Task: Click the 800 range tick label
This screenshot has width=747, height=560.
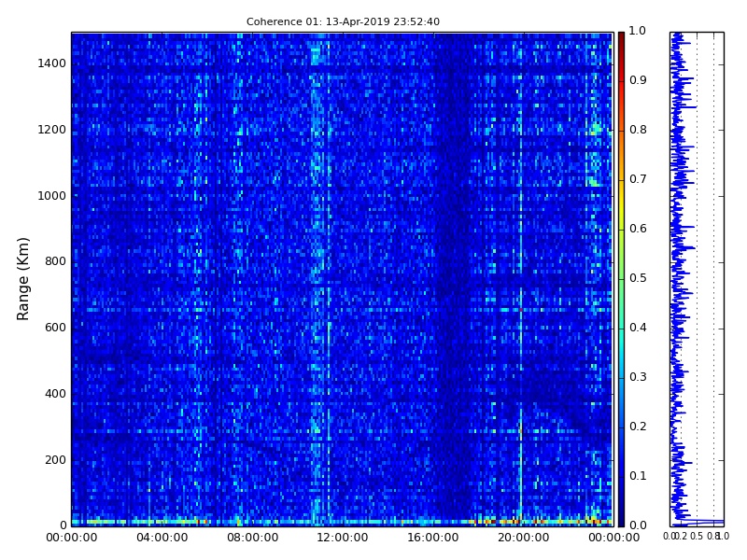Action: [x=55, y=261]
